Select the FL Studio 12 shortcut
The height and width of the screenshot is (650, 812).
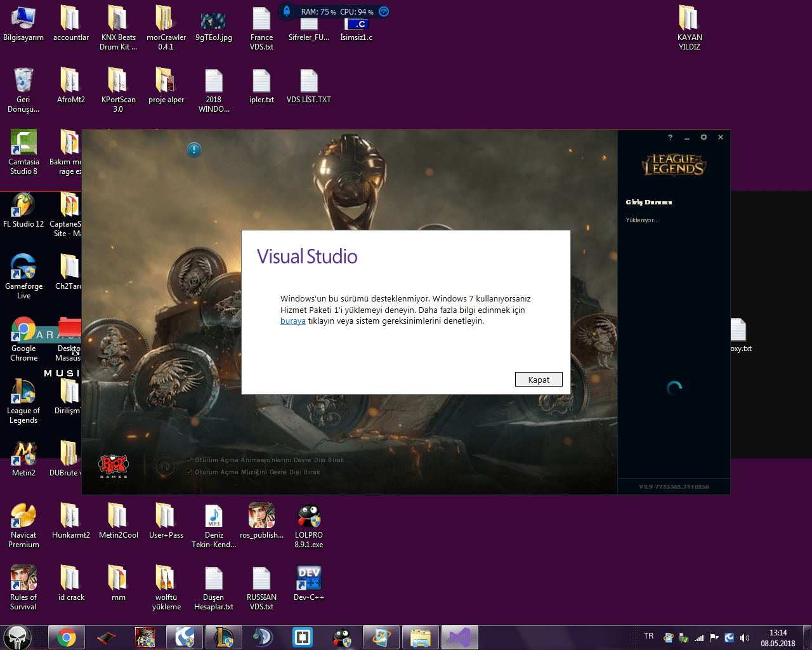(23, 211)
